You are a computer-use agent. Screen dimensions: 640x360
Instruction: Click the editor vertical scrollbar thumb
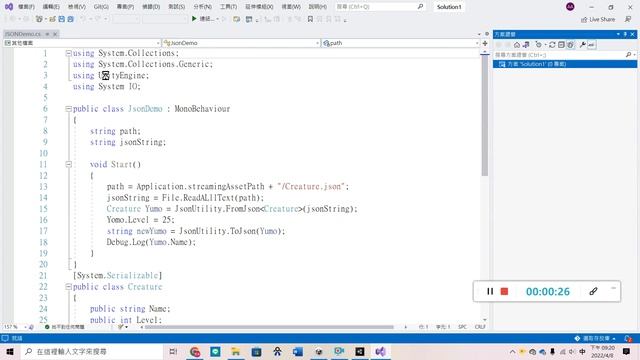tap(485, 115)
